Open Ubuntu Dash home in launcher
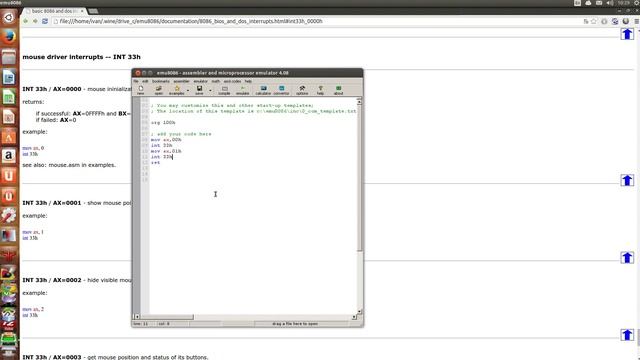This screenshot has height=360, width=640. click(9, 18)
